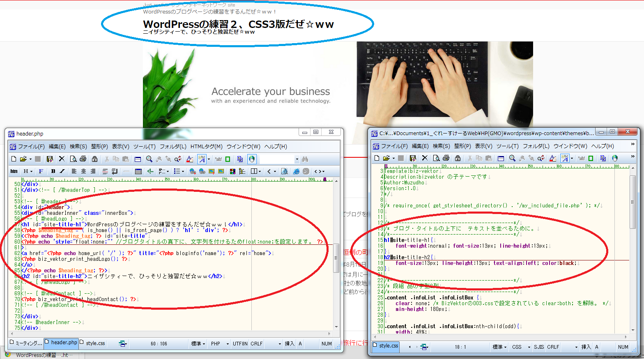This screenshot has width=644, height=359.
Task: Toggle 挿入 insert mode in style.css status bar
Action: [x=586, y=347]
